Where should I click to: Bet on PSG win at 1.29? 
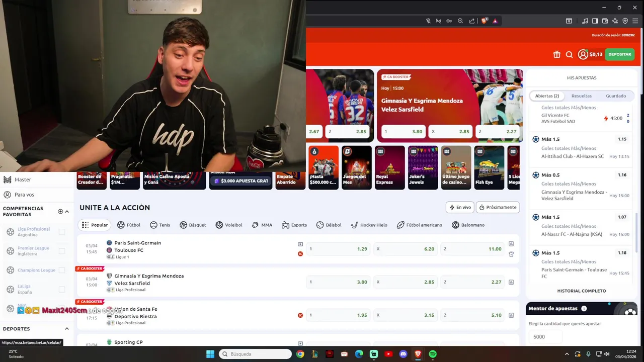pos(338,249)
